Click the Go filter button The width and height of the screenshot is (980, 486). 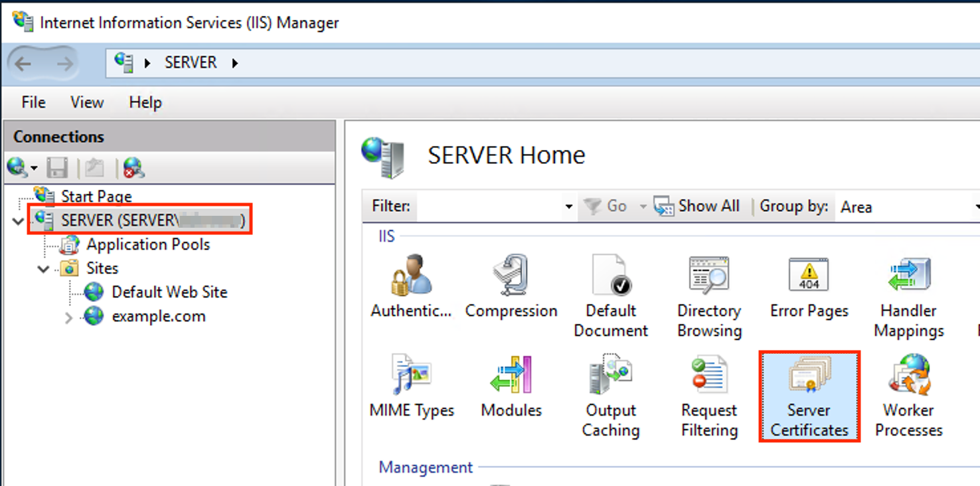point(606,206)
